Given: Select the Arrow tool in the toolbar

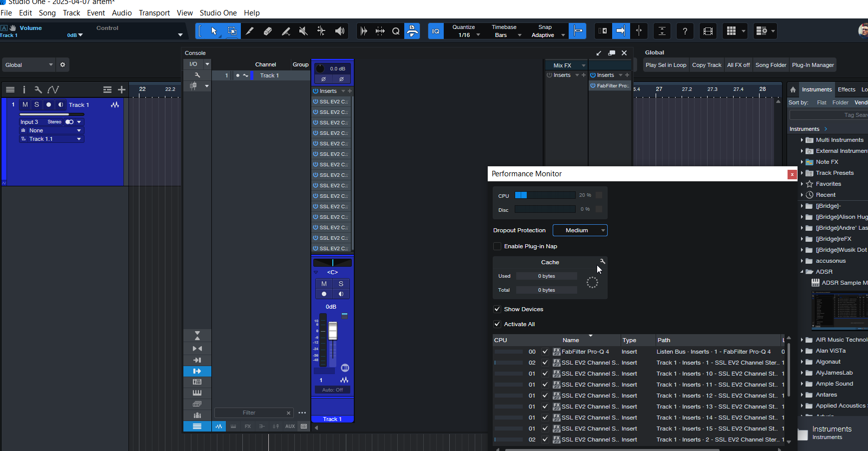Looking at the screenshot, I should click(214, 31).
